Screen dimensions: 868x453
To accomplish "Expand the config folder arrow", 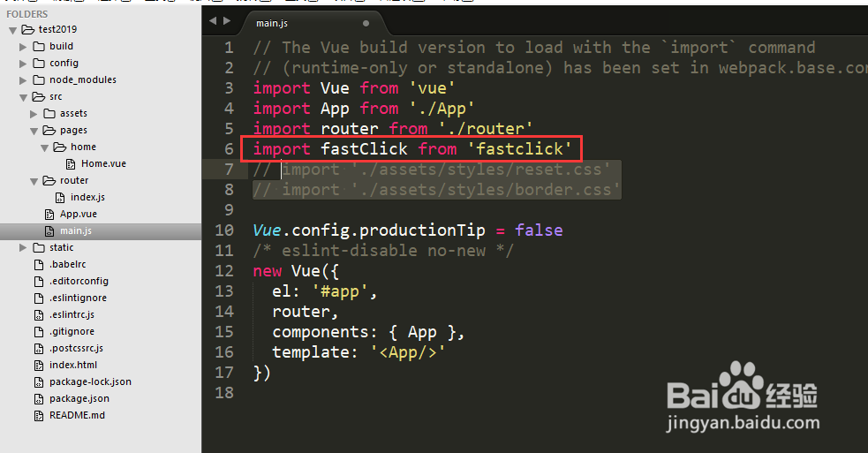I will [24, 63].
